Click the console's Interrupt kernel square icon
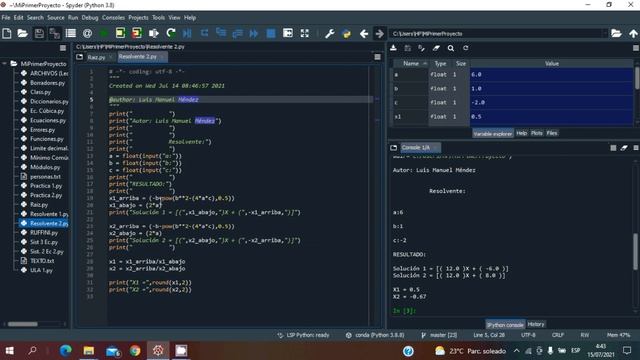Image resolution: width=640 pixels, height=360 pixels. click(x=613, y=148)
